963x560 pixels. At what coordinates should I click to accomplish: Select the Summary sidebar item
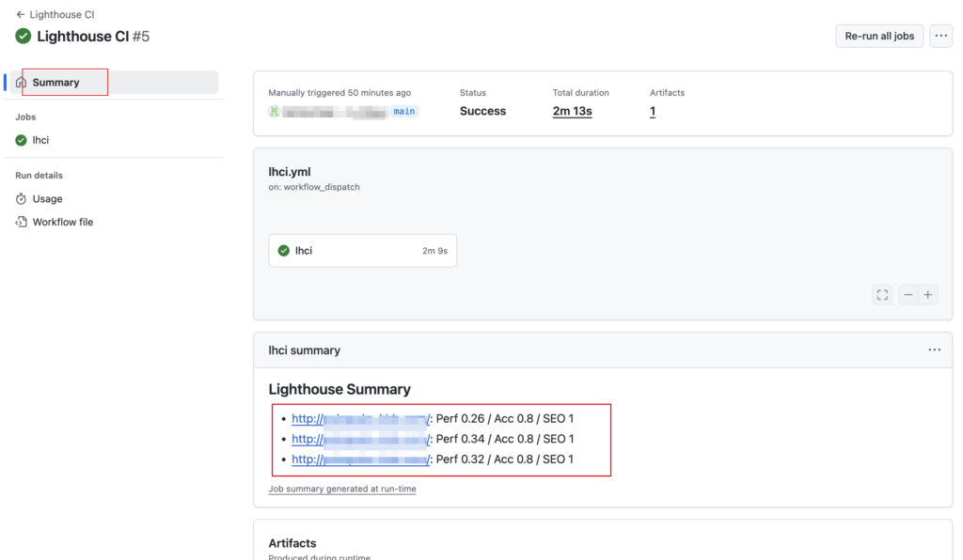(56, 83)
